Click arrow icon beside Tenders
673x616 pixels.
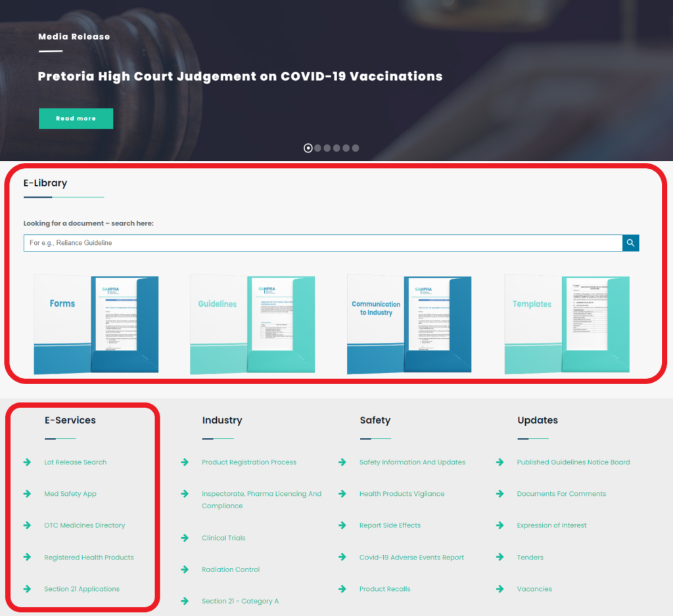point(500,558)
